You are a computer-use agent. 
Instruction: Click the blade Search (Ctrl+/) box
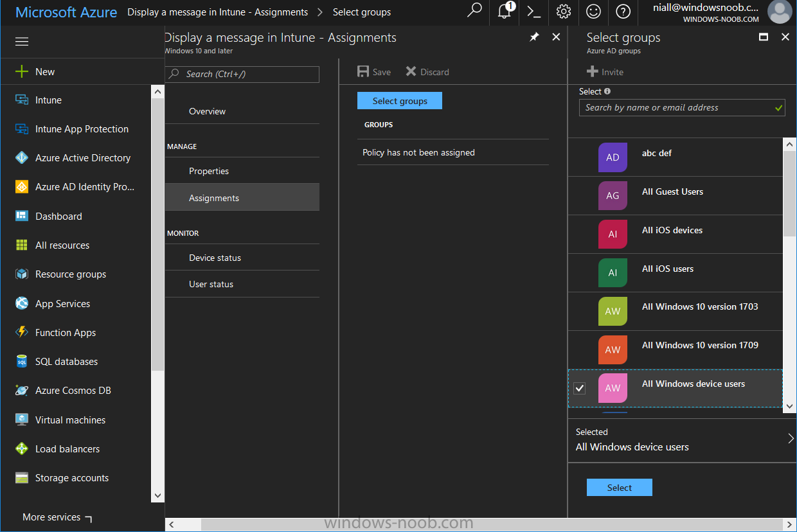(x=242, y=74)
